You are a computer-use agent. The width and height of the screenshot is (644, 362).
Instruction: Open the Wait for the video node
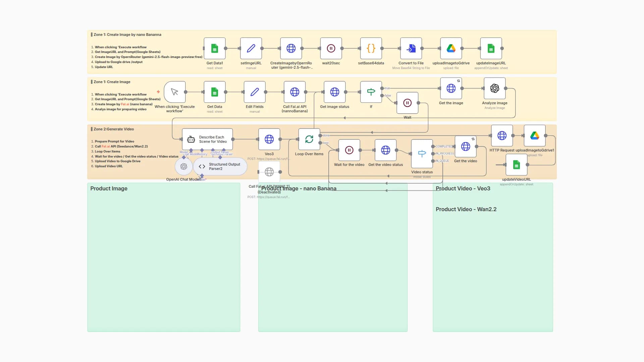(x=349, y=150)
